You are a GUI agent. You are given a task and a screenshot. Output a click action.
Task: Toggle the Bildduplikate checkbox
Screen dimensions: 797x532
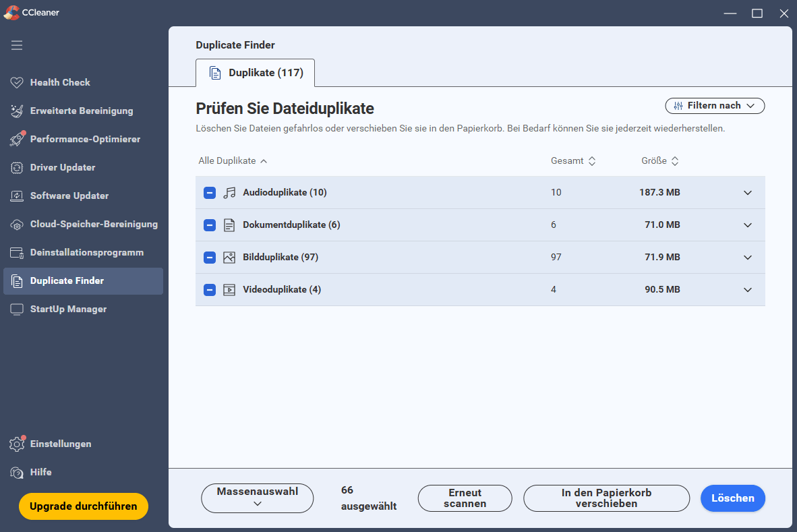(x=210, y=257)
